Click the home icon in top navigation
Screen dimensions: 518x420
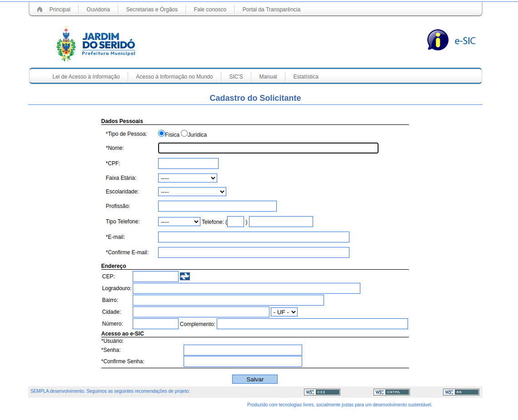click(x=40, y=10)
